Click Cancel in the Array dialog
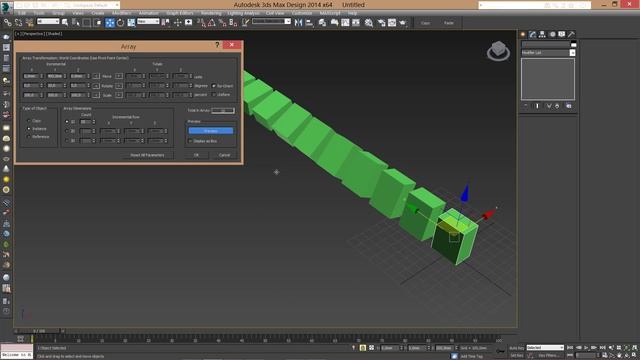The image size is (640, 360). (x=224, y=155)
